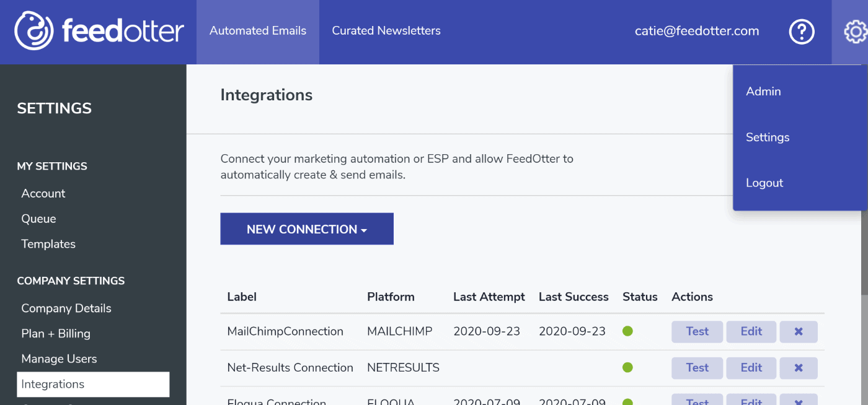Open Templates in the sidebar
This screenshot has width=868, height=405.
(x=48, y=245)
